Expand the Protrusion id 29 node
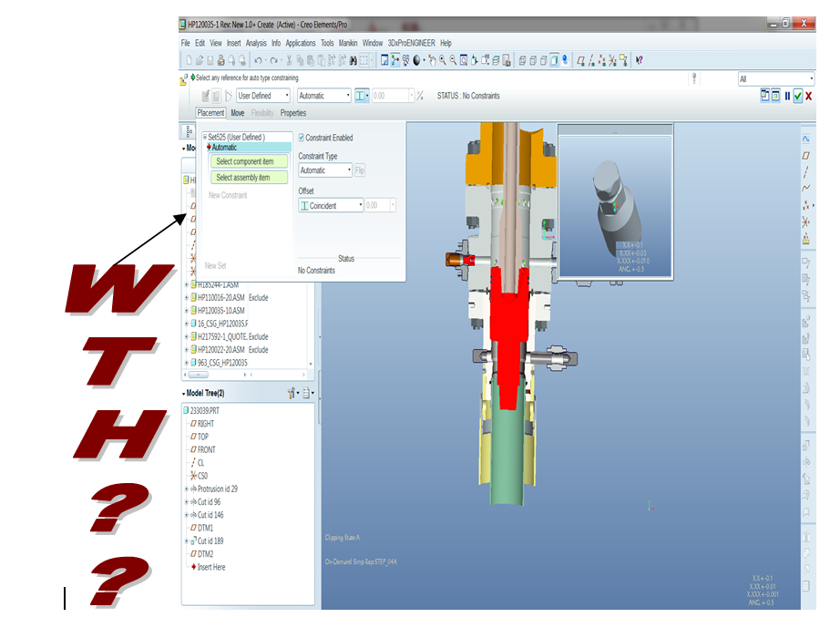This screenshot has width=840, height=628. tap(187, 489)
